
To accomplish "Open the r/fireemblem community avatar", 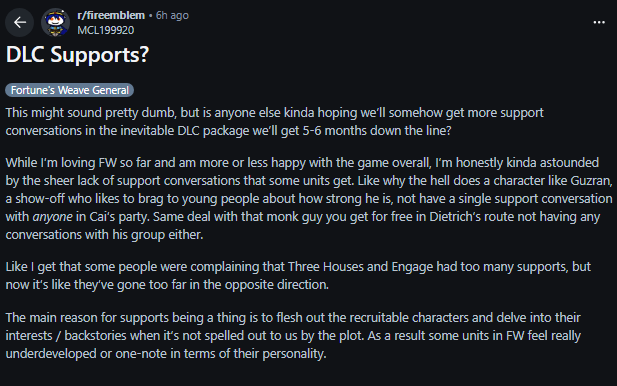I will point(55,22).
